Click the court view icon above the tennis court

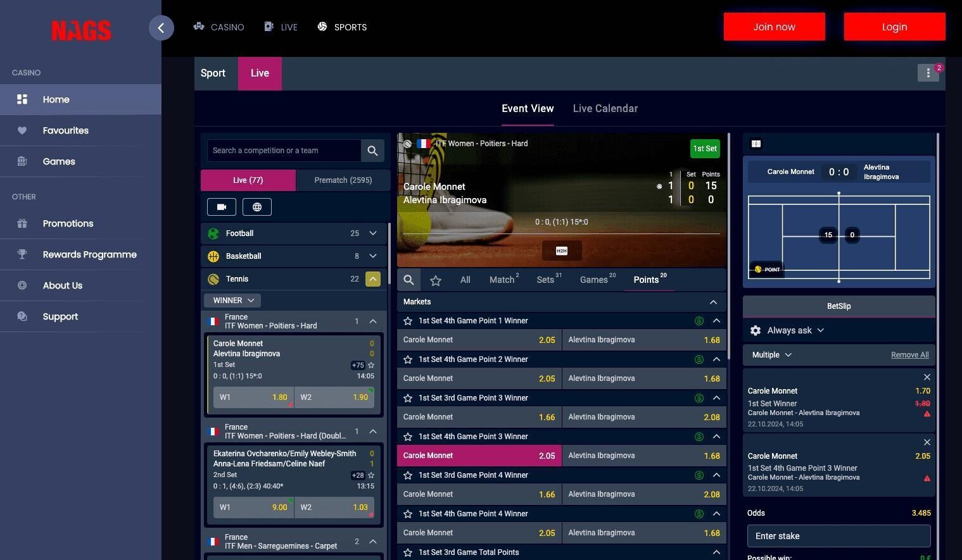pyautogui.click(x=756, y=144)
